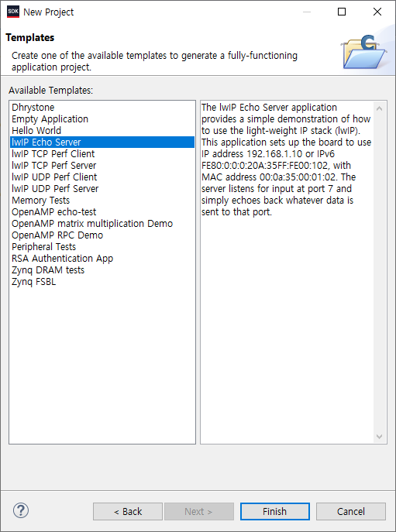Click the Finish button
396x532 pixels.
click(275, 511)
